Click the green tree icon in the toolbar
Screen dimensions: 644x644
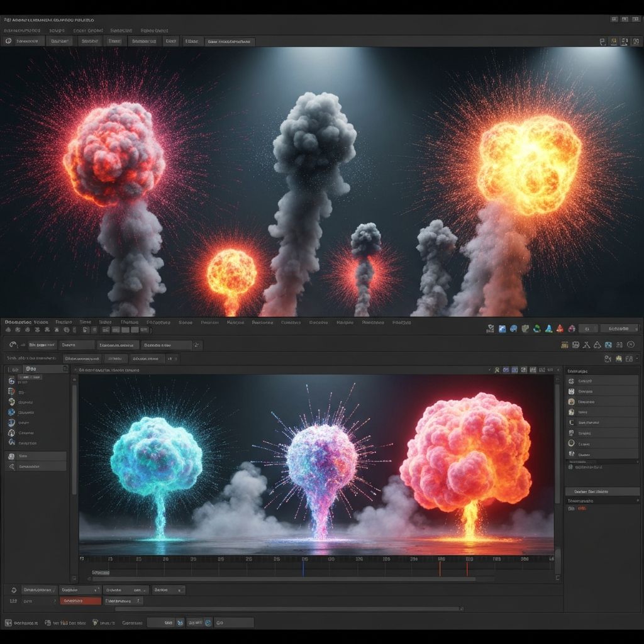click(x=536, y=328)
